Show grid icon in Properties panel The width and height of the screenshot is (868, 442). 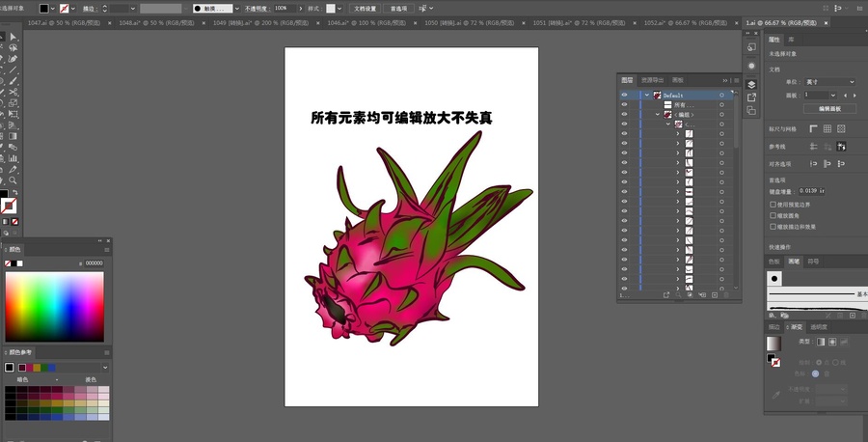[x=827, y=128]
